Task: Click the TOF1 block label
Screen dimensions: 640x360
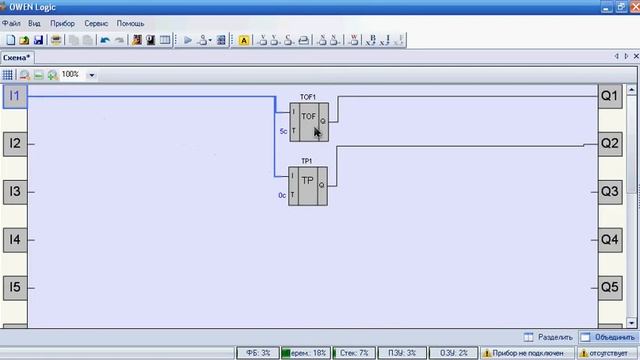Action: (x=308, y=97)
